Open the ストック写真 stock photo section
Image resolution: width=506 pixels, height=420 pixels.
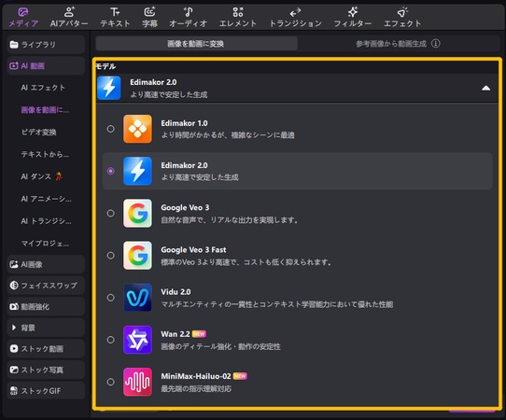46,370
